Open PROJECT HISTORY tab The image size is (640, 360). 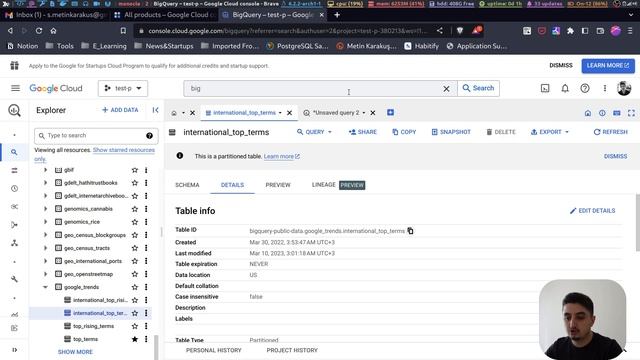click(292, 350)
